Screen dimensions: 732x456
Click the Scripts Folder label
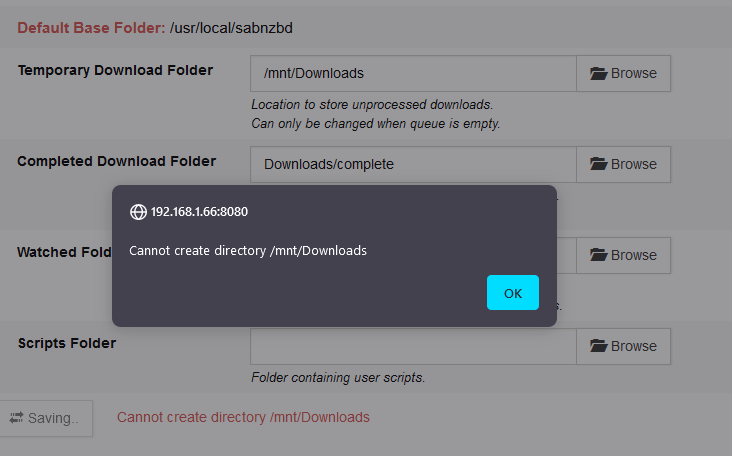(x=67, y=343)
